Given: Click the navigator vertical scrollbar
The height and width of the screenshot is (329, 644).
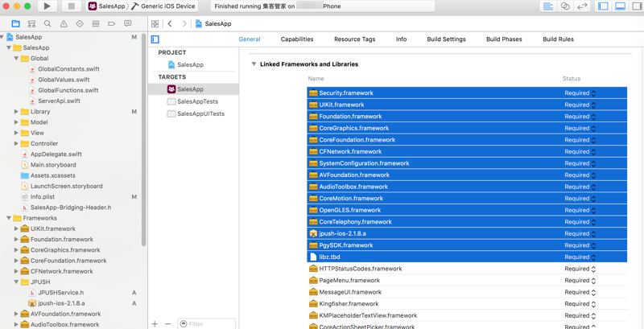Looking at the screenshot, I should pos(144,139).
